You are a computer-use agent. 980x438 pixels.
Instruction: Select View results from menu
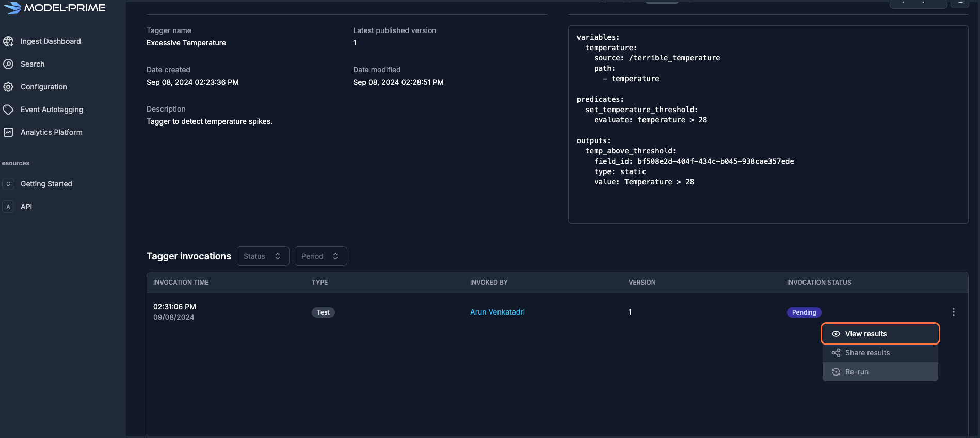880,334
